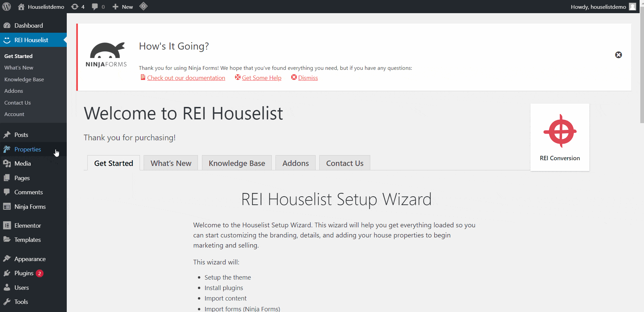The image size is (644, 312).
Task: Click the home icon beside Houselistdemo
Action: click(x=21, y=7)
